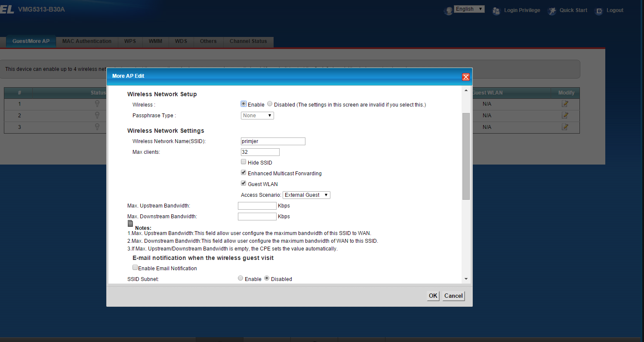Click the Modify edit icon for row 2
The width and height of the screenshot is (644, 342).
coord(565,115)
